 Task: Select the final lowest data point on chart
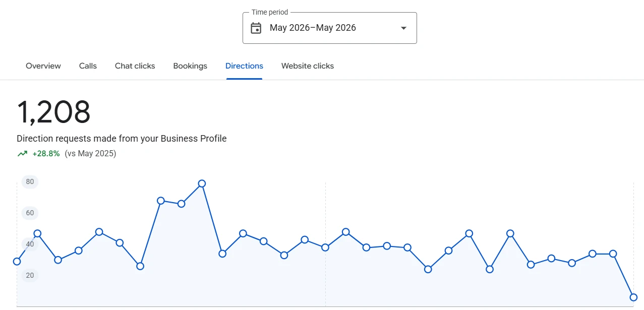pos(633,297)
